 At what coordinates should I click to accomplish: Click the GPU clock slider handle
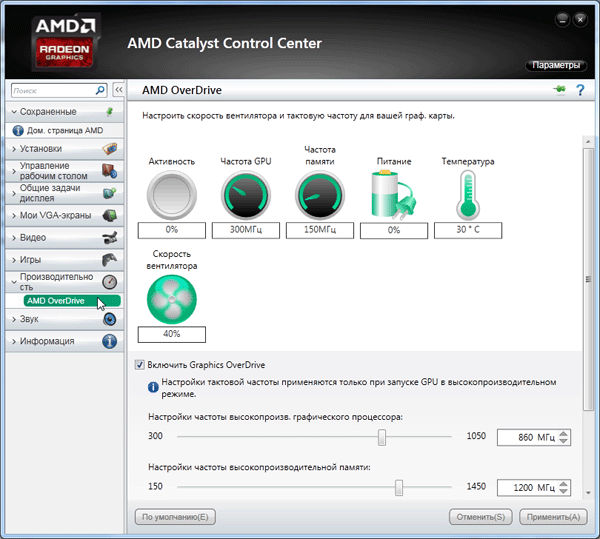click(x=382, y=437)
